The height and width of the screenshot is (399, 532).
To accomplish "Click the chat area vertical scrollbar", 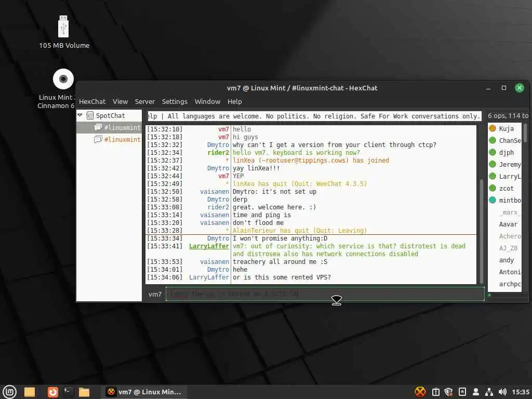I will tap(481, 231).
